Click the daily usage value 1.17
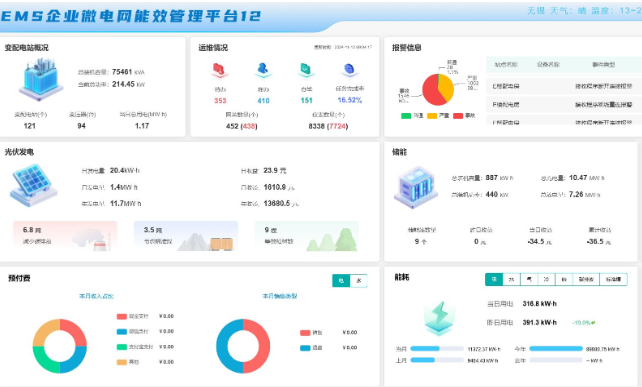The width and height of the screenshot is (642, 387). coord(142,126)
